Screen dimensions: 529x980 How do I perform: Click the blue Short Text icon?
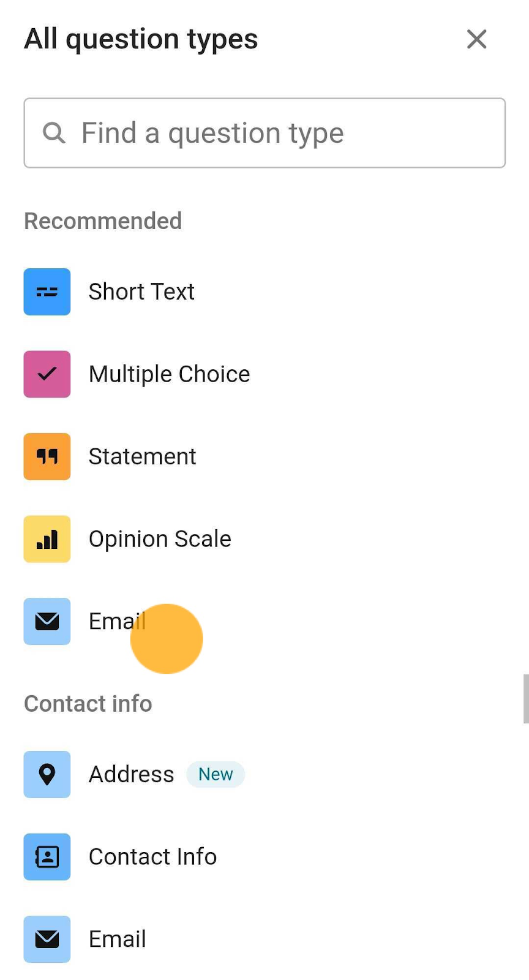(x=47, y=292)
